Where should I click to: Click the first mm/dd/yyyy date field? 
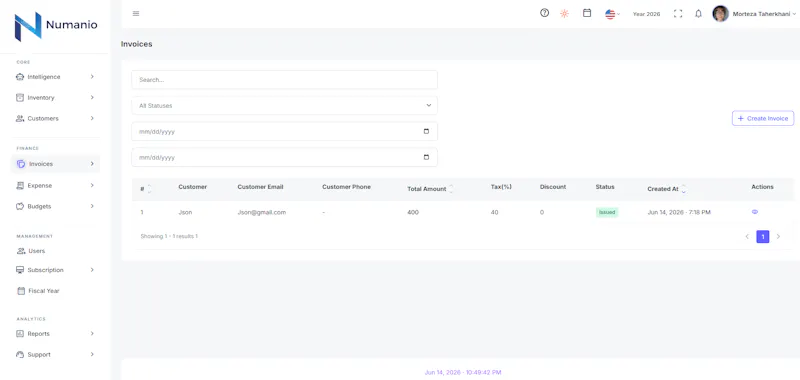tap(284, 132)
